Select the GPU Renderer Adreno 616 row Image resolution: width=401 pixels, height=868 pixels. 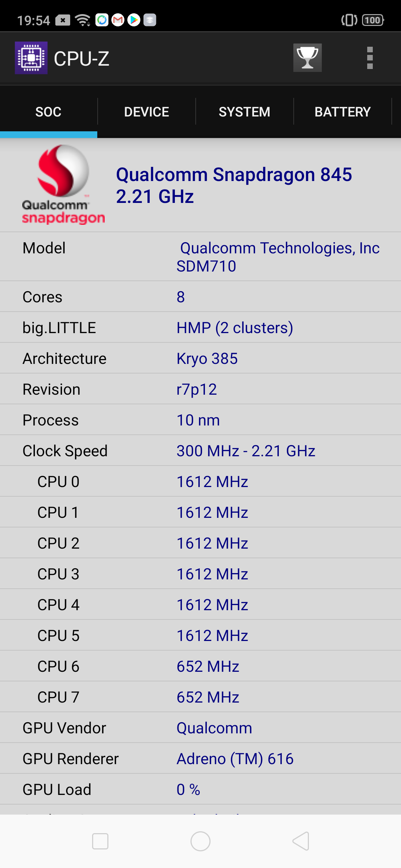coord(200,759)
